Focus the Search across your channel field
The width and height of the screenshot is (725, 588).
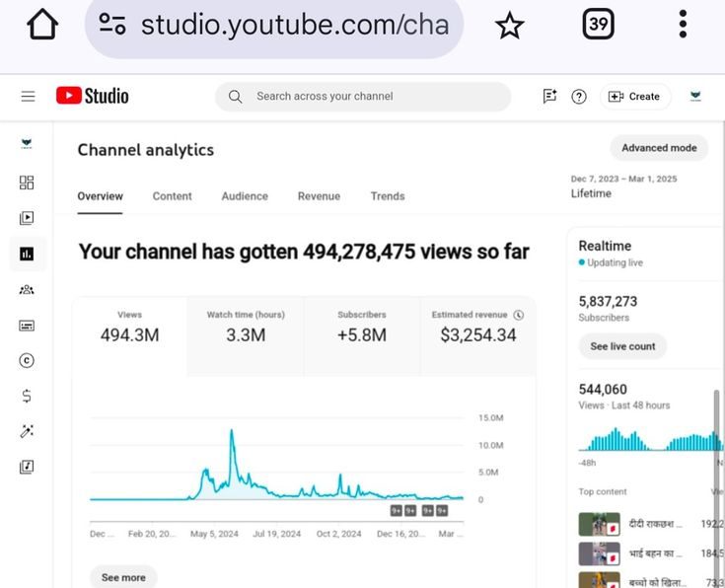click(363, 97)
